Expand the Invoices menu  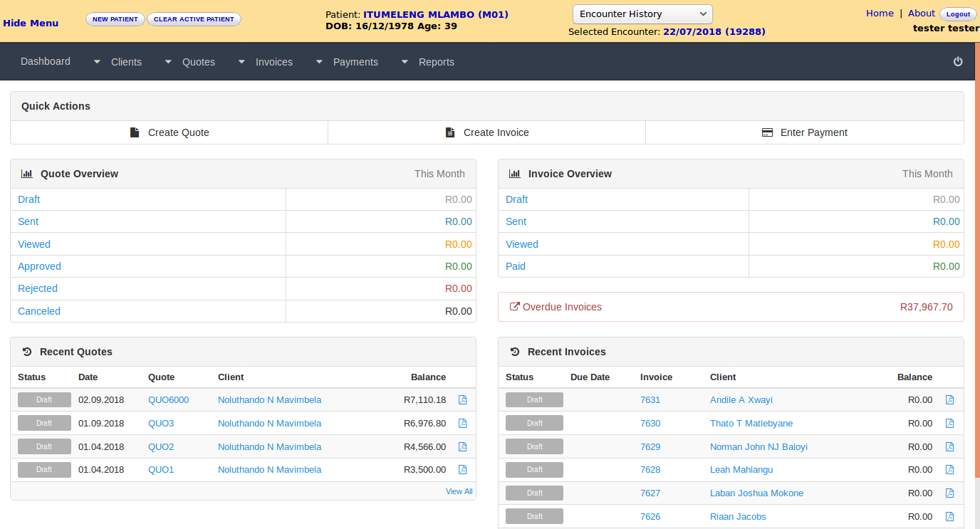[x=273, y=62]
